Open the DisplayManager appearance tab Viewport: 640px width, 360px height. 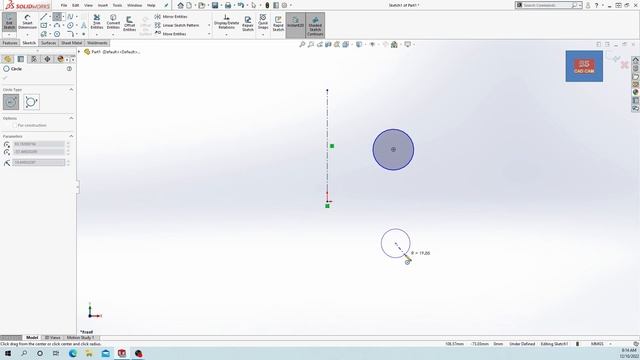pos(60,59)
